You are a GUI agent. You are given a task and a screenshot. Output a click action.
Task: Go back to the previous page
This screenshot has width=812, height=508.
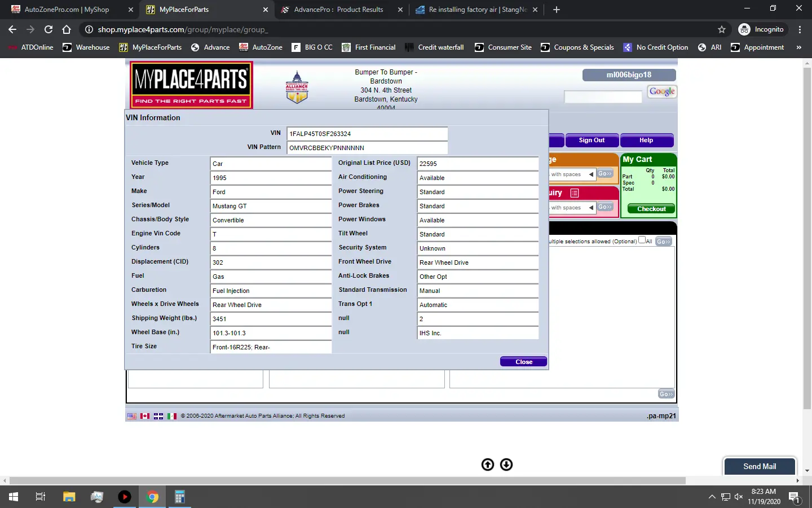coord(12,29)
